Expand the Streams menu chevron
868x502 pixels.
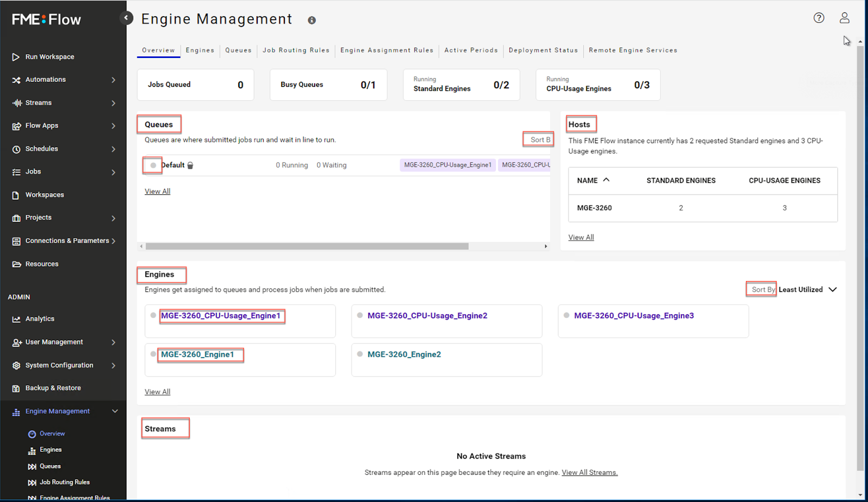113,103
